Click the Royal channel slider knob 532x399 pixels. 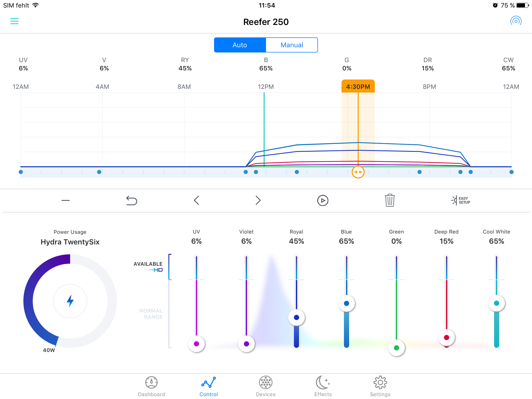(x=296, y=317)
